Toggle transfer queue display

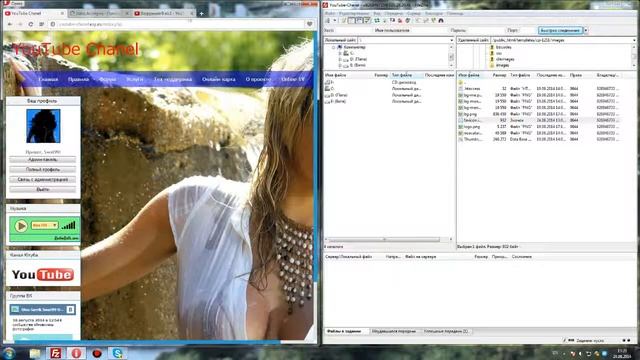[x=367, y=20]
